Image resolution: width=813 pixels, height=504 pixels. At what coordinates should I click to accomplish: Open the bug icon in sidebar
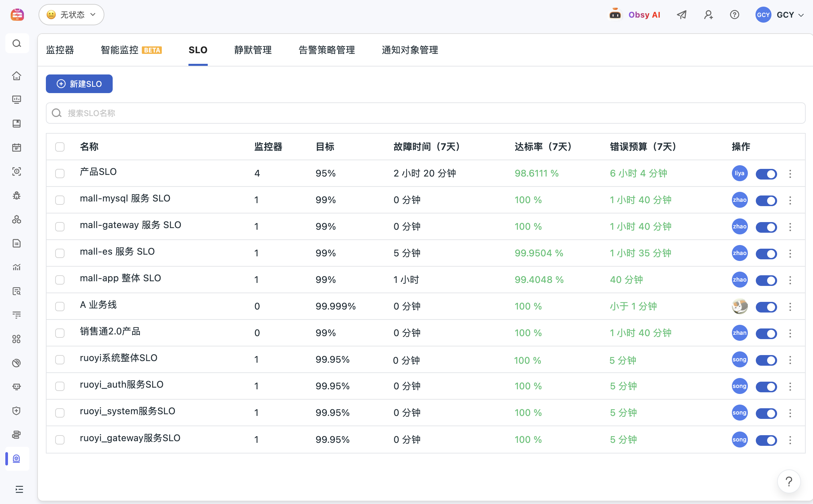17,196
